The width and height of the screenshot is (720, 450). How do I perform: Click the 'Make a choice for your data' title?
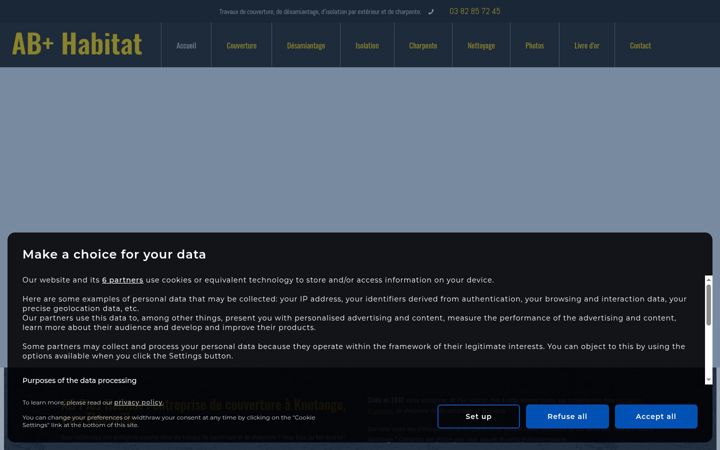(x=114, y=254)
